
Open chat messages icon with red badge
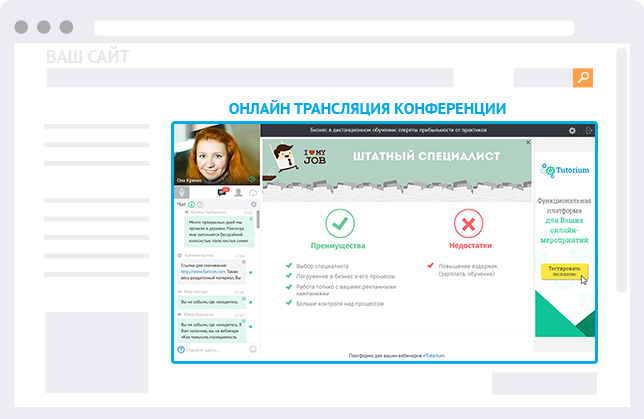223,192
